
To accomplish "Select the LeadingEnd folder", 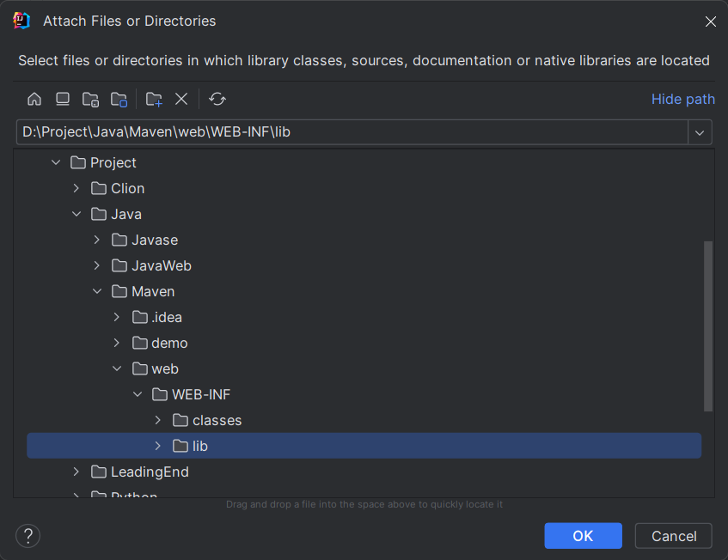I will (x=150, y=472).
